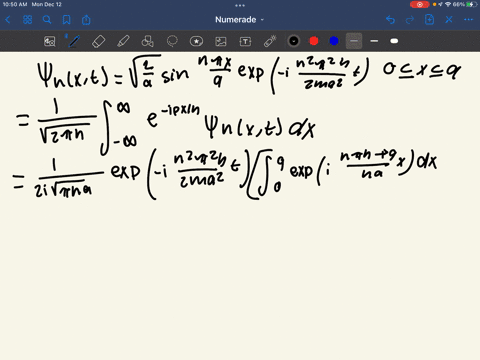The image size is (480, 360).
Task: Redo the last undone stroke
Action: (410, 20)
